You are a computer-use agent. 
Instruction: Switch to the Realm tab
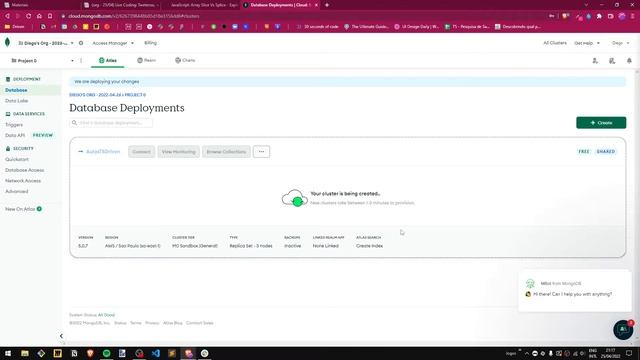click(147, 60)
